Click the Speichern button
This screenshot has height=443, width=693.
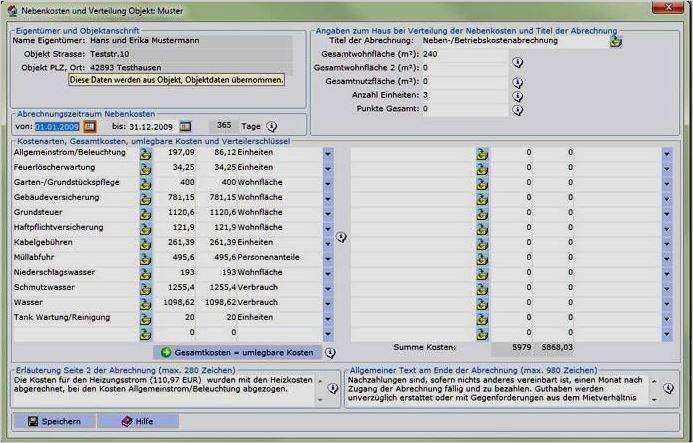pos(54,421)
